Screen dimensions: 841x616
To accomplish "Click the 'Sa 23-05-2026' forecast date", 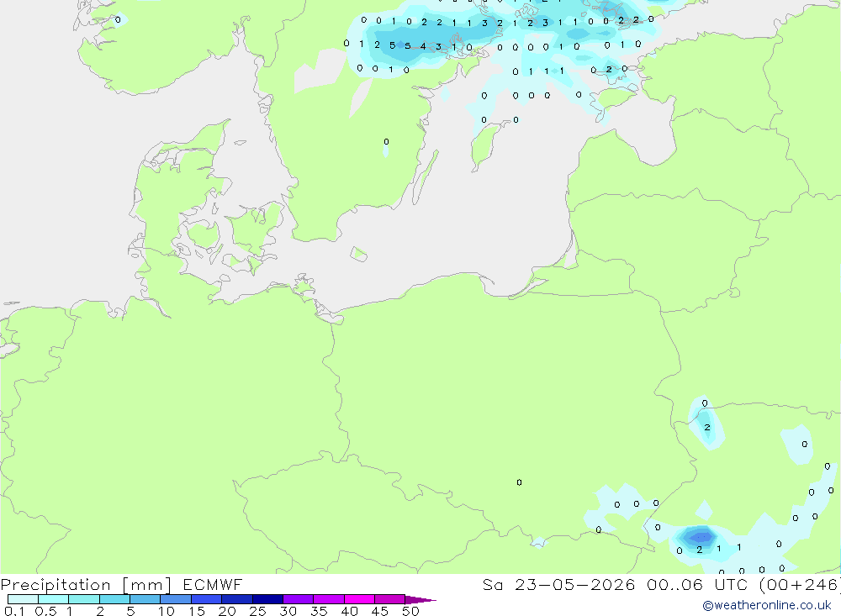I will [x=558, y=584].
